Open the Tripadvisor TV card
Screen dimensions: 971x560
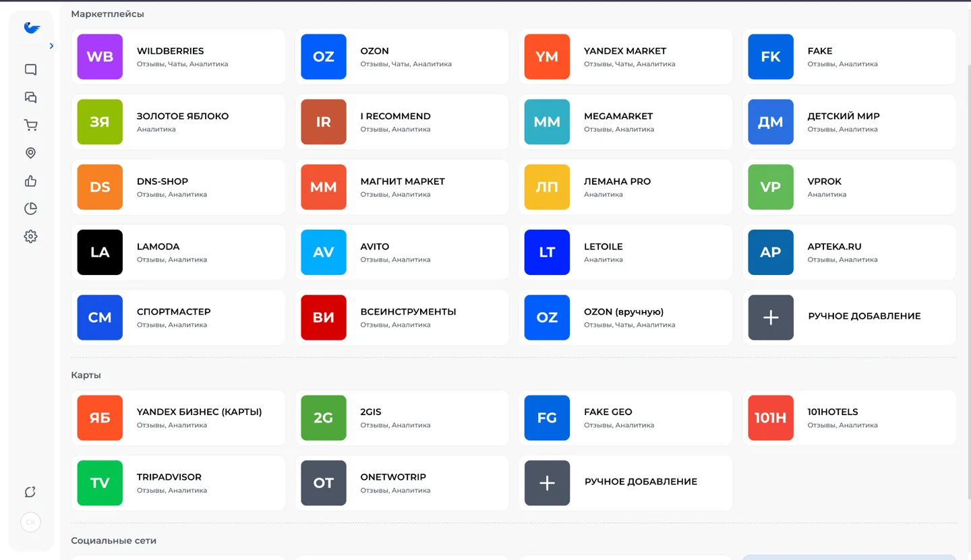(179, 483)
